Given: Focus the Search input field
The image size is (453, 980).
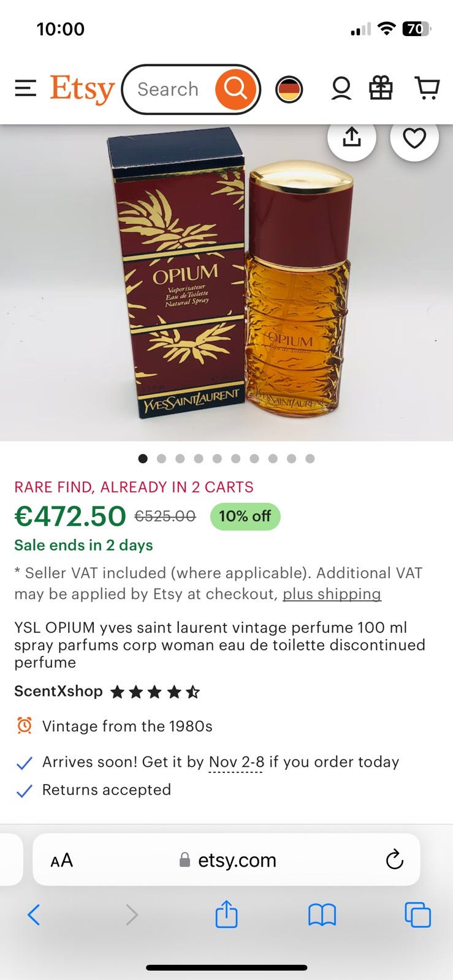Looking at the screenshot, I should (168, 89).
